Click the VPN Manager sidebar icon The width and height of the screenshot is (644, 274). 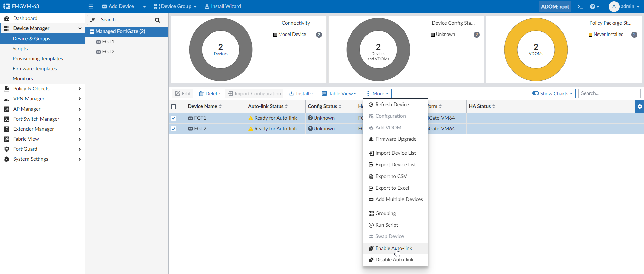(7, 99)
